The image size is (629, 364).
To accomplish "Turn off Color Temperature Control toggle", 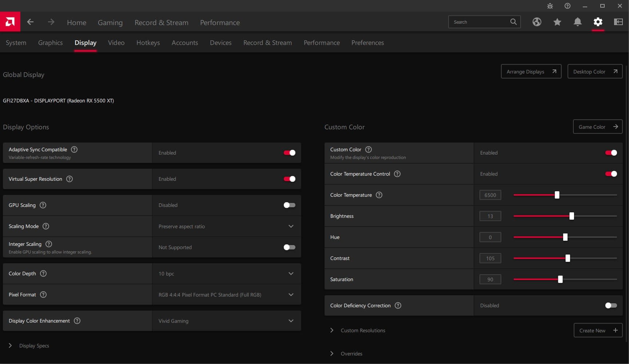I will (611, 174).
